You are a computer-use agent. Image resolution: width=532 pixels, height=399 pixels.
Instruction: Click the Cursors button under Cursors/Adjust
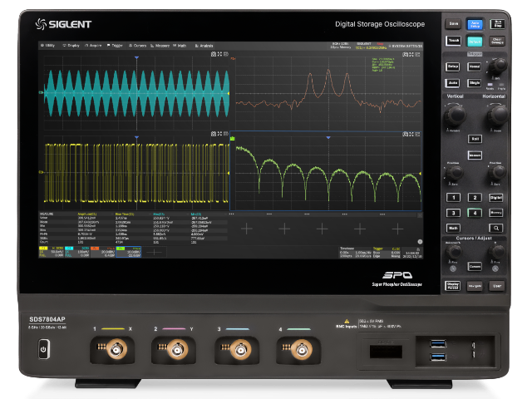(x=475, y=267)
